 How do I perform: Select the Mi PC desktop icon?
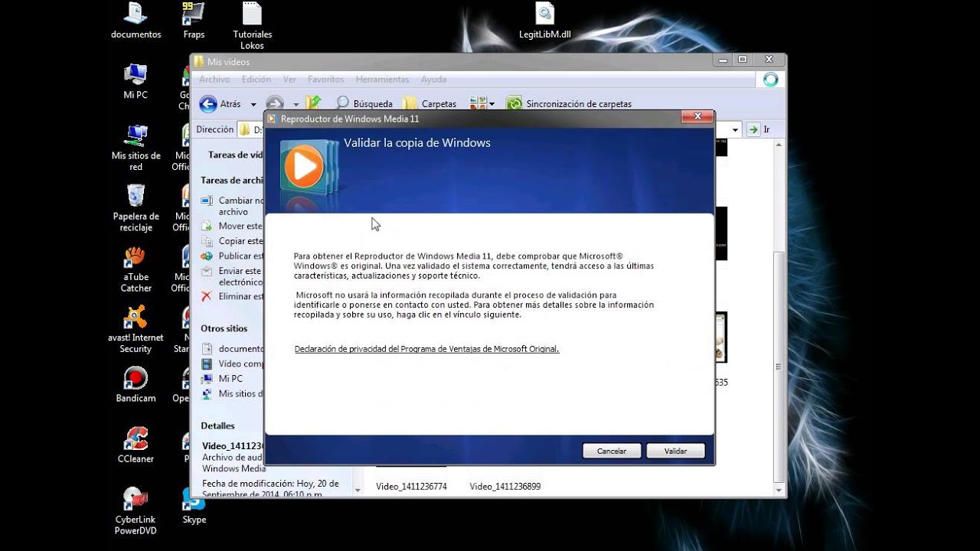(136, 82)
